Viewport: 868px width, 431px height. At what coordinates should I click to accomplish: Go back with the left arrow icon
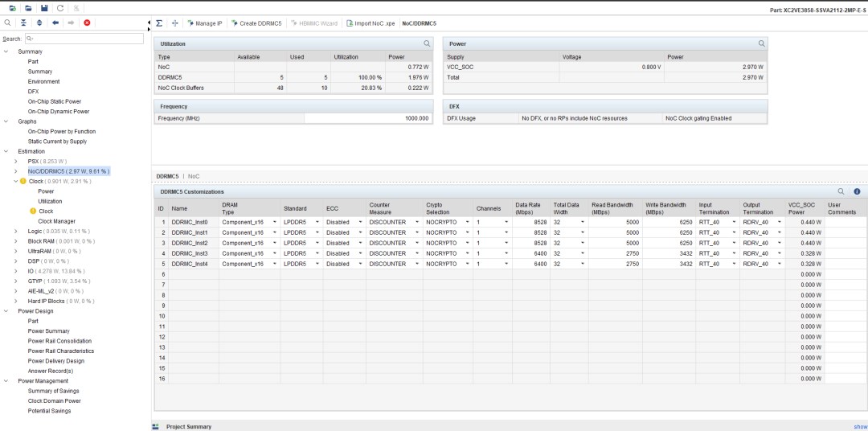[55, 23]
